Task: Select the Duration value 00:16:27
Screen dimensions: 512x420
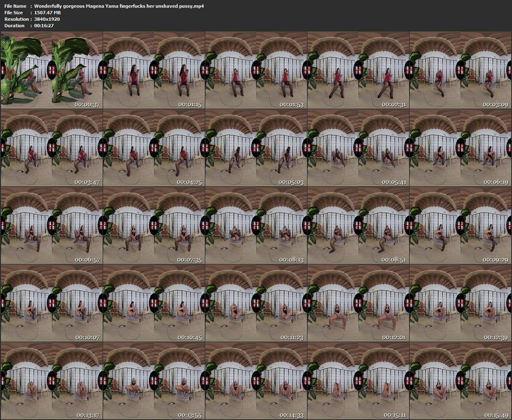Action: coord(44,26)
